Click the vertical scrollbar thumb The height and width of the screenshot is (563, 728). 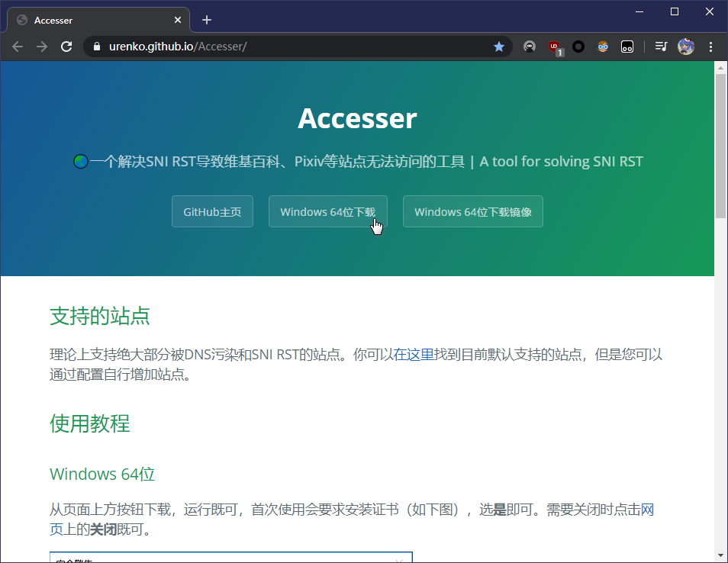point(720,146)
